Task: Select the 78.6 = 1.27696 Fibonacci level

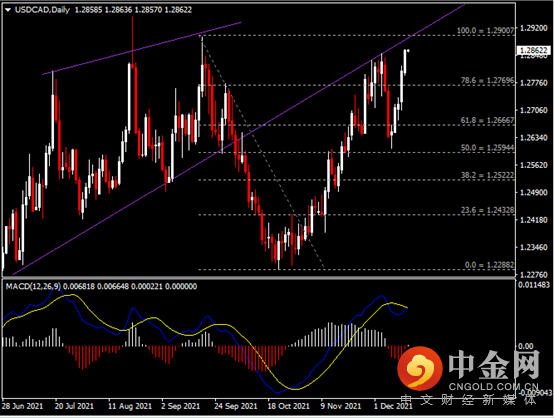Action: click(488, 81)
